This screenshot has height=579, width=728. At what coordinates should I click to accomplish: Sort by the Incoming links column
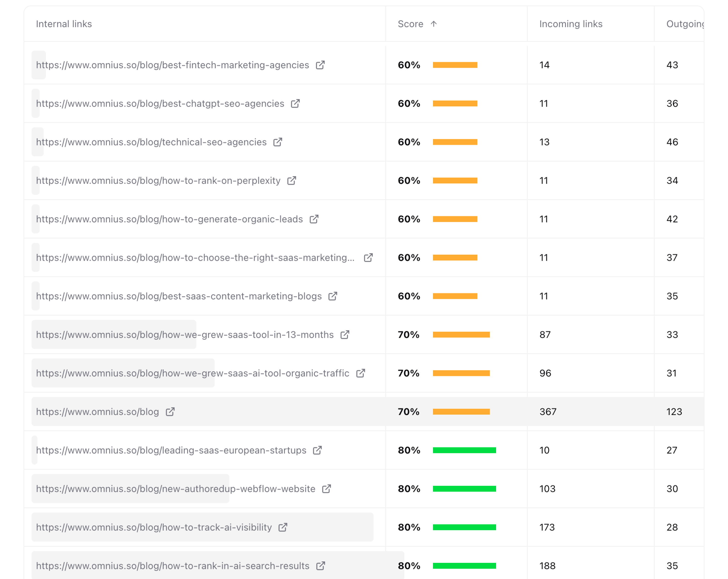(x=570, y=24)
